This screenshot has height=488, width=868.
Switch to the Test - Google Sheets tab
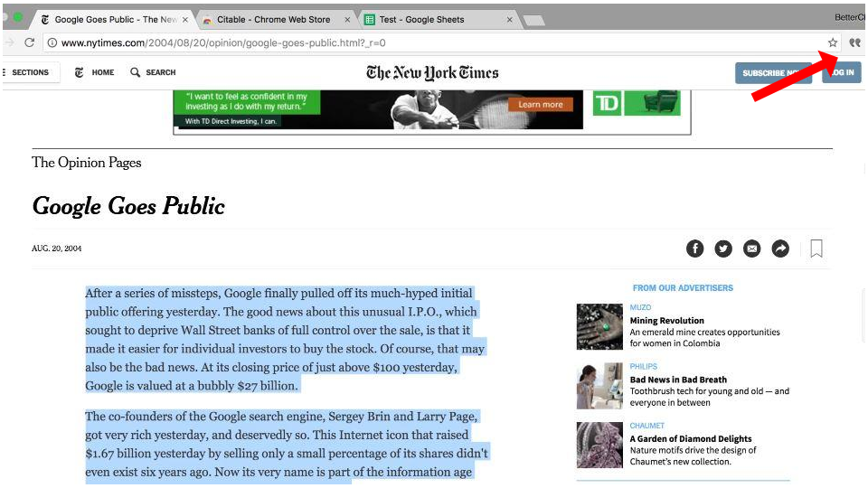click(x=432, y=19)
